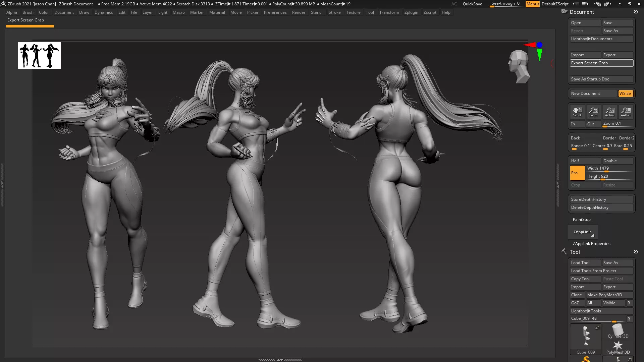Select the Cylinder3D tool icon

(x=618, y=330)
